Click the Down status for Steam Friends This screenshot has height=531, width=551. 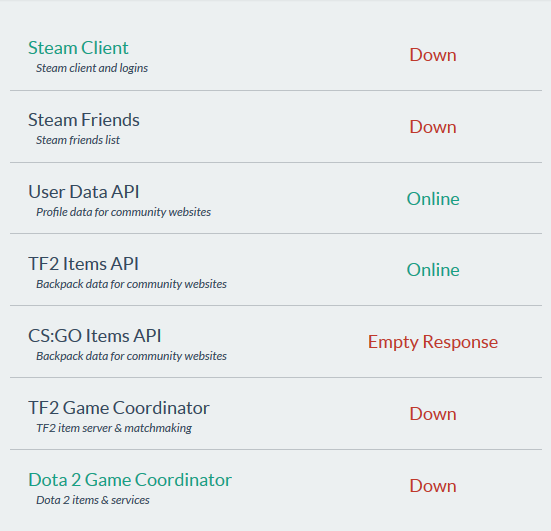[x=433, y=127]
